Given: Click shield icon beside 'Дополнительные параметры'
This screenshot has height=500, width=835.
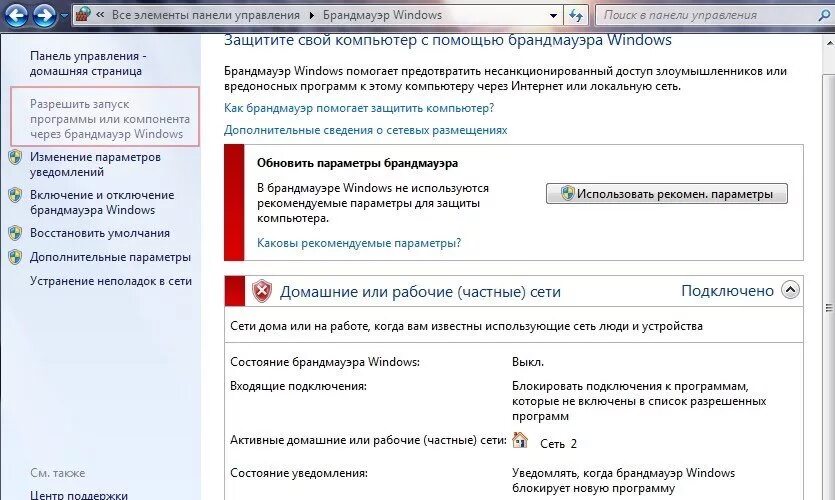Looking at the screenshot, I should tap(15, 257).
